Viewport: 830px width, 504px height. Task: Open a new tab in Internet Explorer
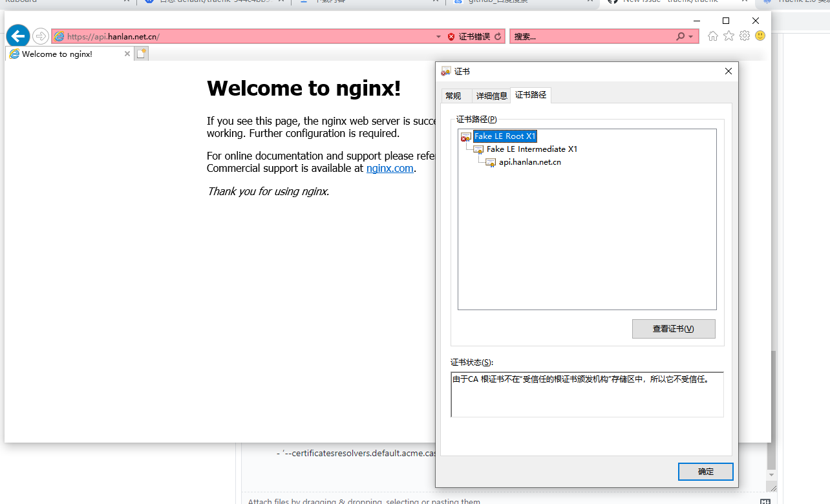[x=142, y=54]
